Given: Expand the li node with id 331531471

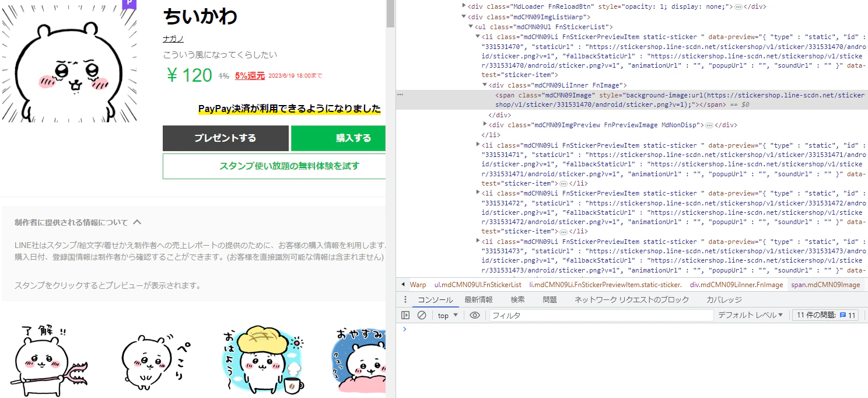Looking at the screenshot, I should (x=478, y=145).
